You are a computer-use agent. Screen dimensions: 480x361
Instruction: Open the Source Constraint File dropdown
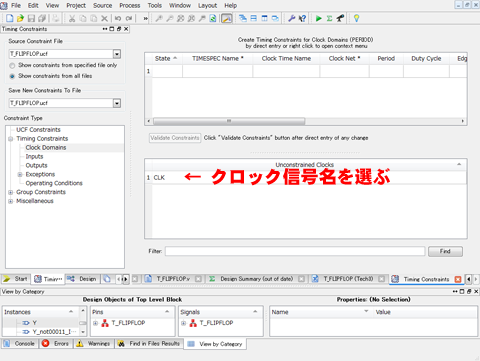click(117, 54)
